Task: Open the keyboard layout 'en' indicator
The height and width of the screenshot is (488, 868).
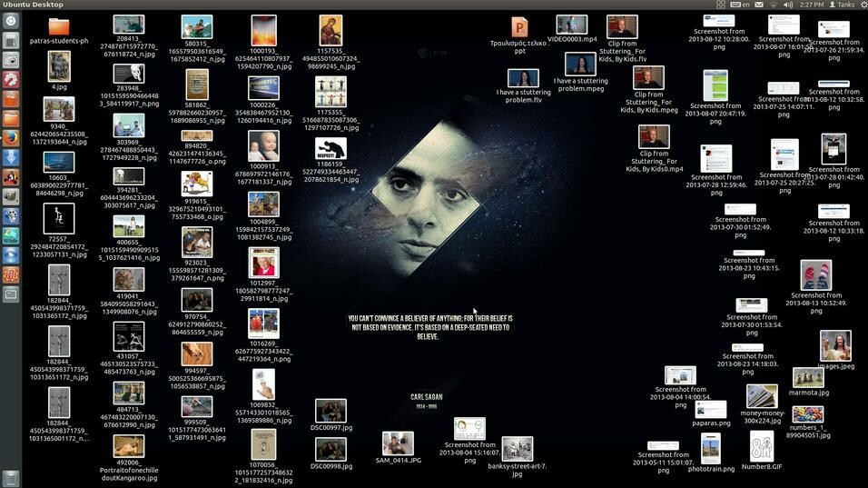Action: pos(740,5)
